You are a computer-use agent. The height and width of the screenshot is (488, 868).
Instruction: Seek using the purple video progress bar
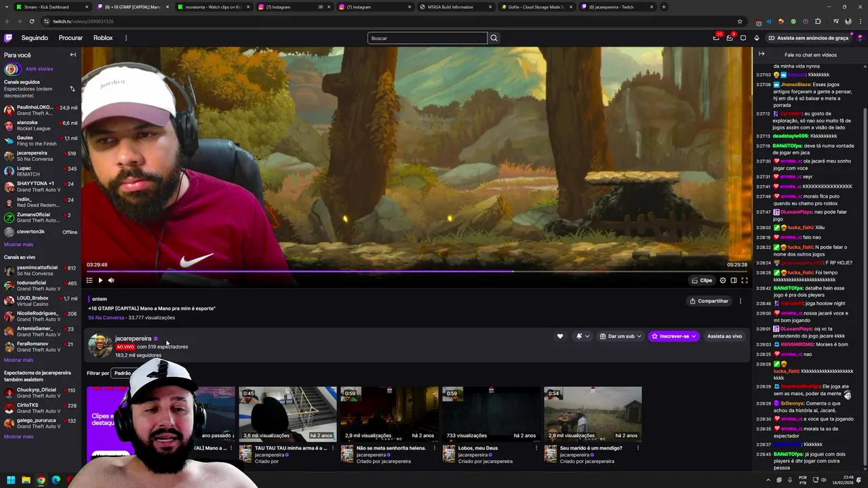tap(416, 272)
